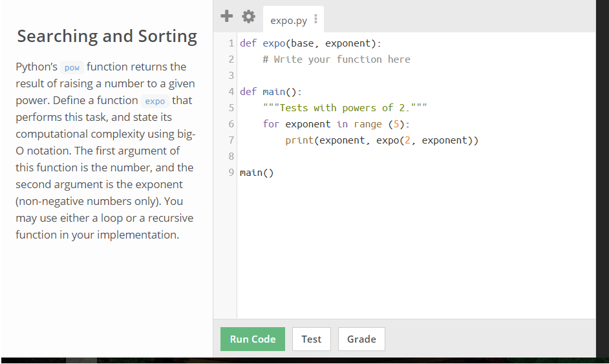Click line number 8 in the gutter
This screenshot has height=364, width=609.
click(x=231, y=156)
